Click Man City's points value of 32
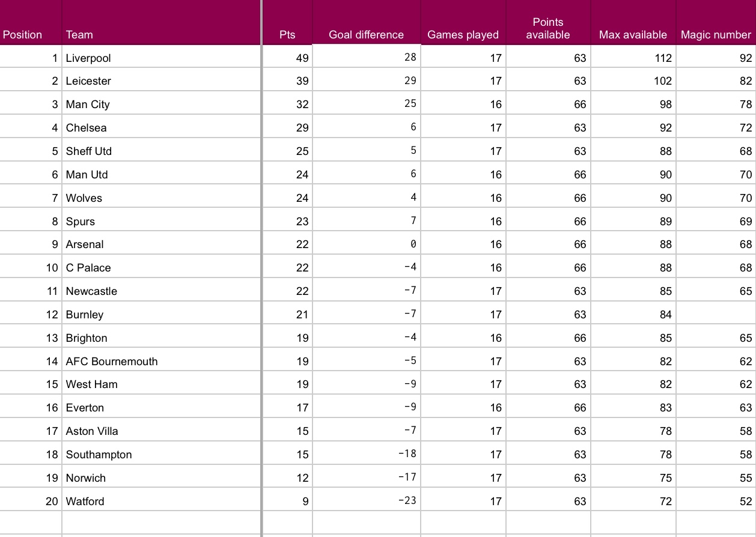 tap(302, 104)
